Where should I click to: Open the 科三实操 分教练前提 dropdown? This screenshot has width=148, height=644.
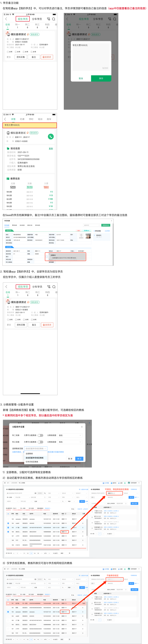pyautogui.click(x=70, y=442)
